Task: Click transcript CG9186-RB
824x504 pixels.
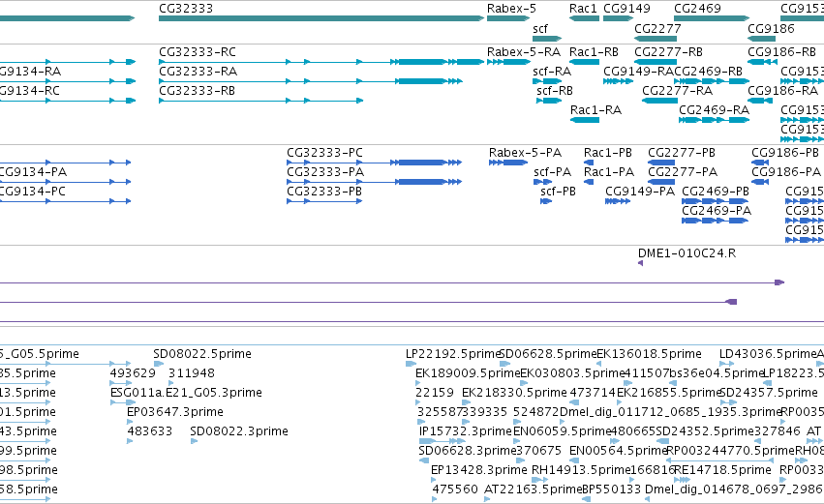Action: (x=782, y=52)
